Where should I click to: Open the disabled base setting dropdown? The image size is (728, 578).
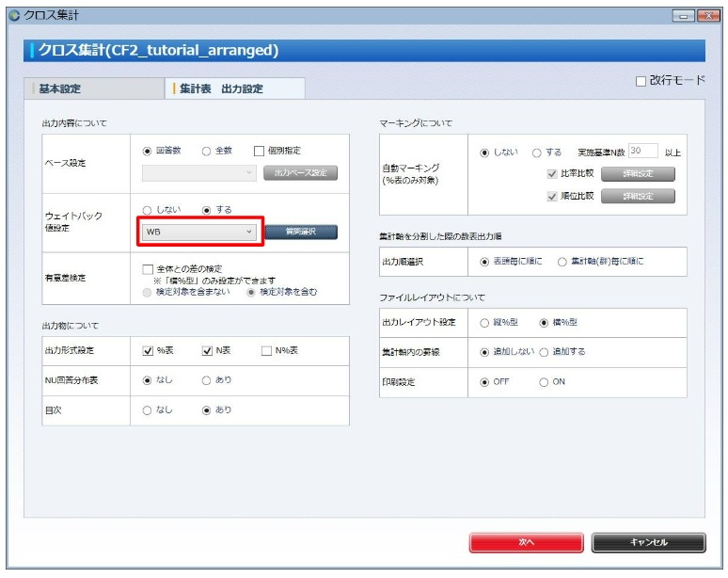point(199,173)
